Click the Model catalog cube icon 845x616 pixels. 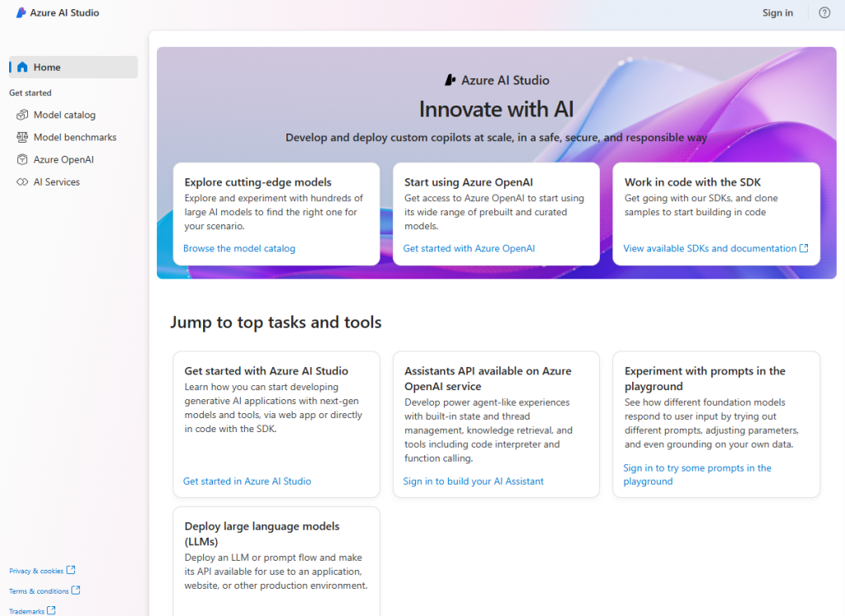click(22, 115)
